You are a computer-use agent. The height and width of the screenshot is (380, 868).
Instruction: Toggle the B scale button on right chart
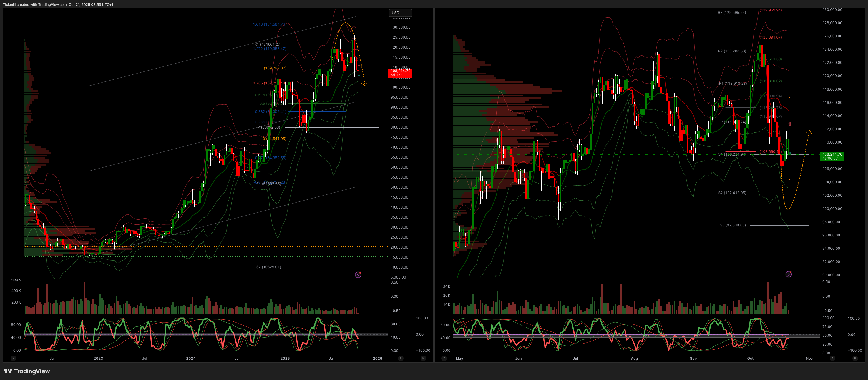click(x=855, y=359)
